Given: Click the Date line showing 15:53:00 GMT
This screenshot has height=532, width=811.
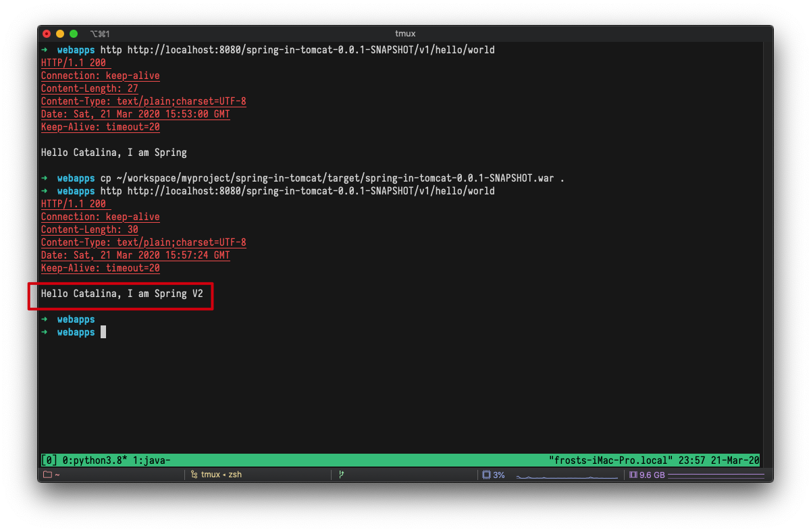Looking at the screenshot, I should click(135, 114).
